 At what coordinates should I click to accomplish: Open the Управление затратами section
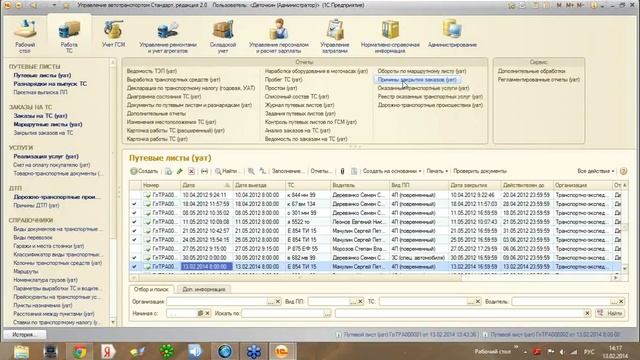(x=334, y=36)
